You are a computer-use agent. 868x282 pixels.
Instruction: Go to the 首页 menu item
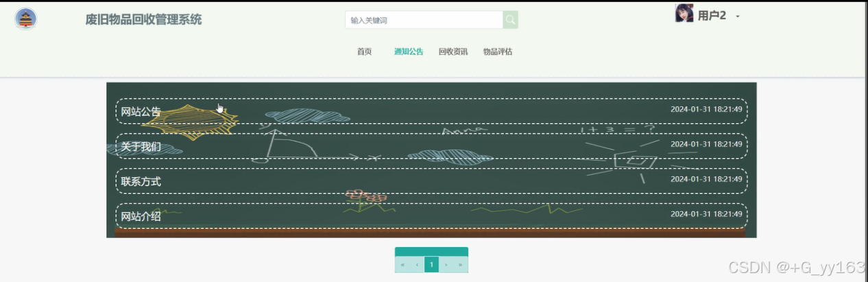pos(364,51)
